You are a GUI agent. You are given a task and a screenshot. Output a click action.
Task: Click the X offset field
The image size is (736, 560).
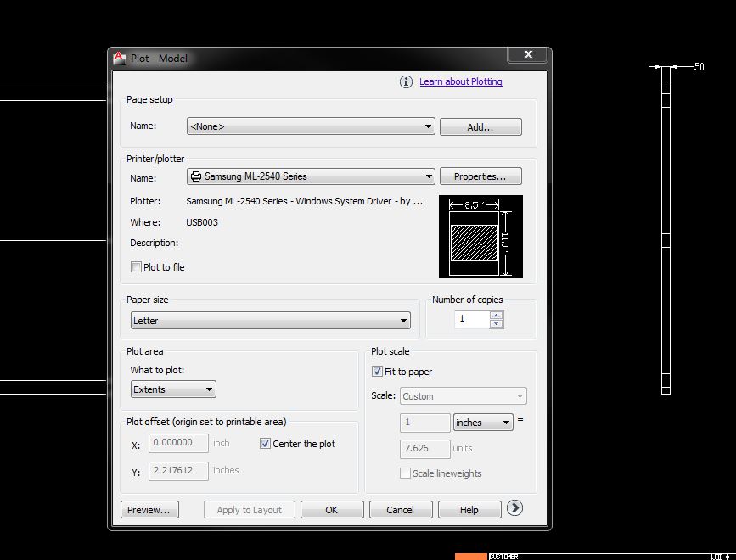coord(178,443)
